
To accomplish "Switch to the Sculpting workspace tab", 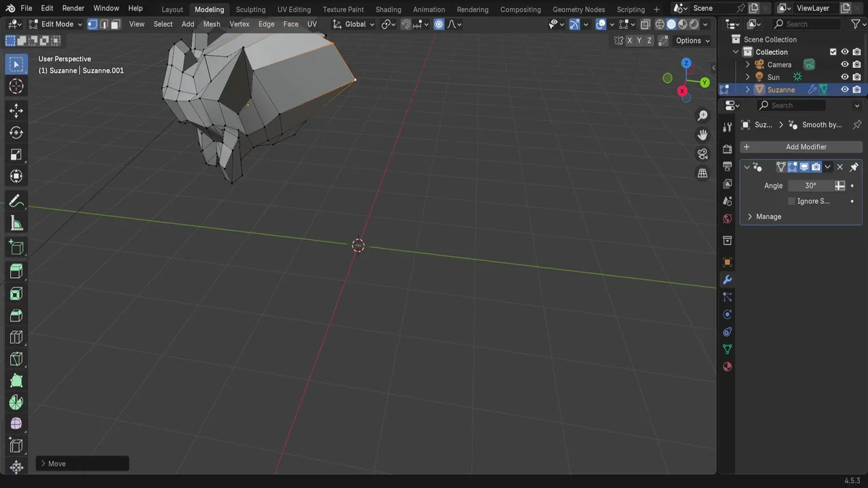I will click(x=250, y=9).
